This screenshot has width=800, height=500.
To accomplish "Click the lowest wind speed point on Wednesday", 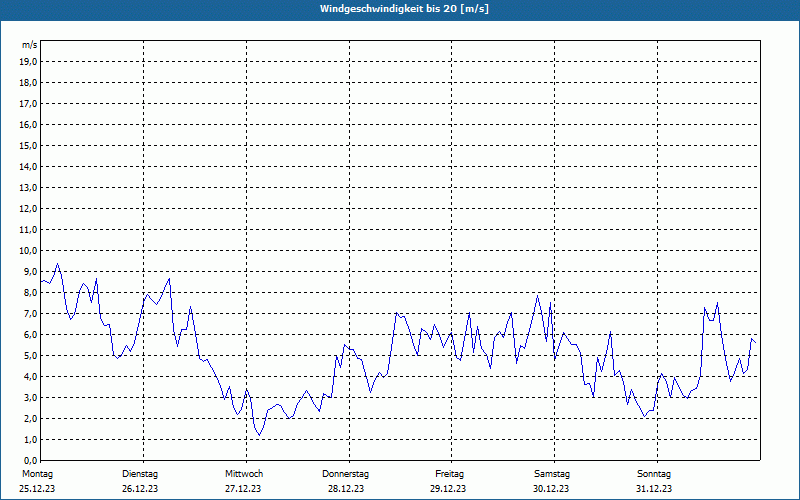I will click(x=259, y=435).
